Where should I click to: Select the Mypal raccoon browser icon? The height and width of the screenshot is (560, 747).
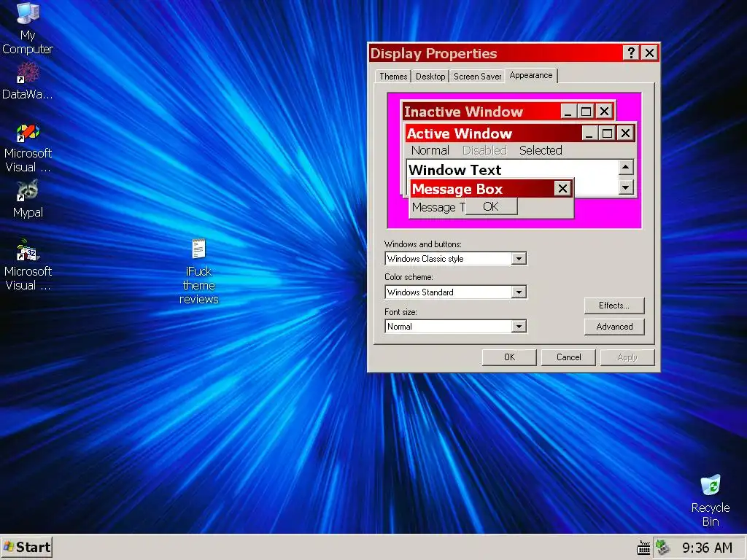click(28, 199)
